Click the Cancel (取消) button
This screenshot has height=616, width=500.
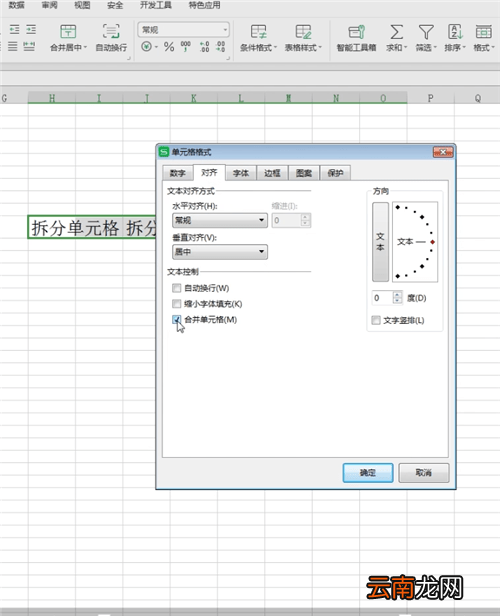point(424,473)
